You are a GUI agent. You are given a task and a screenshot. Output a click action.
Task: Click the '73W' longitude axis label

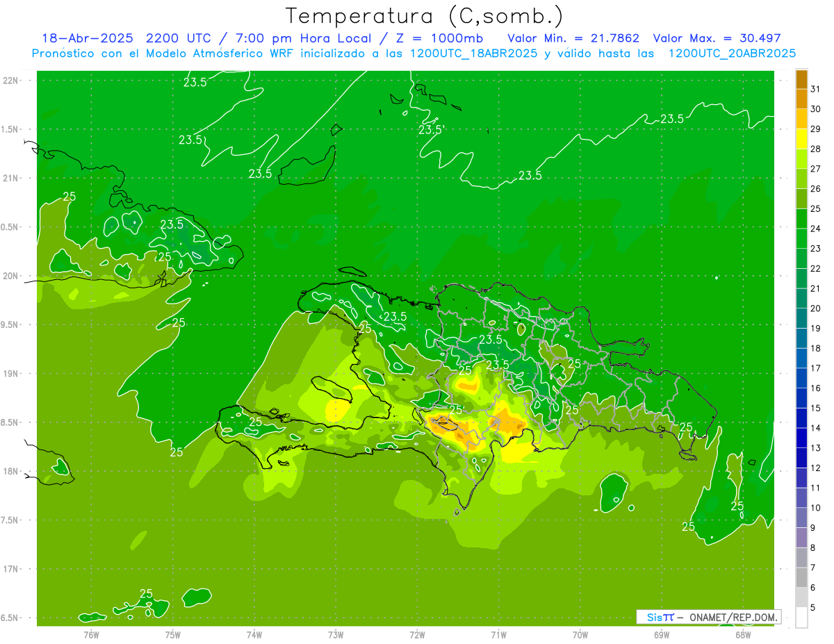[336, 634]
